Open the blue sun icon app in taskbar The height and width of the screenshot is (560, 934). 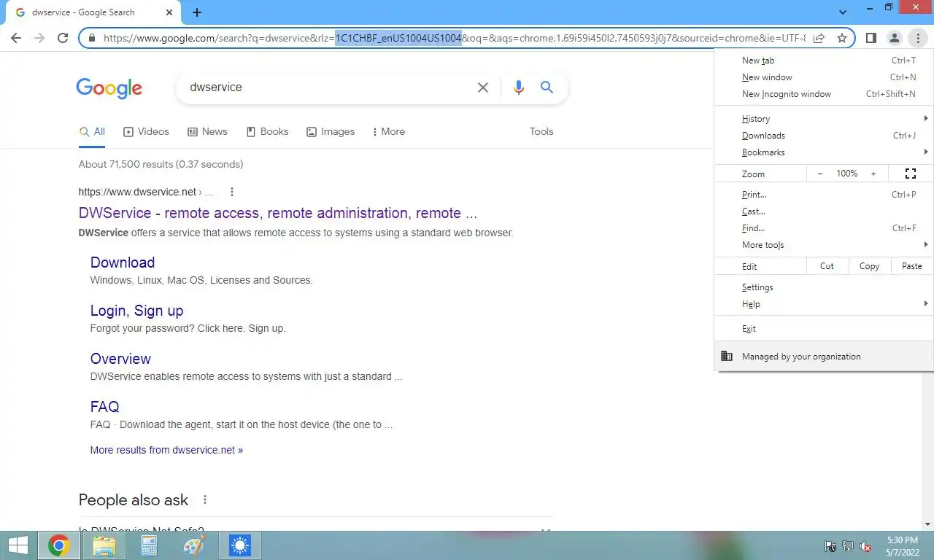(239, 545)
